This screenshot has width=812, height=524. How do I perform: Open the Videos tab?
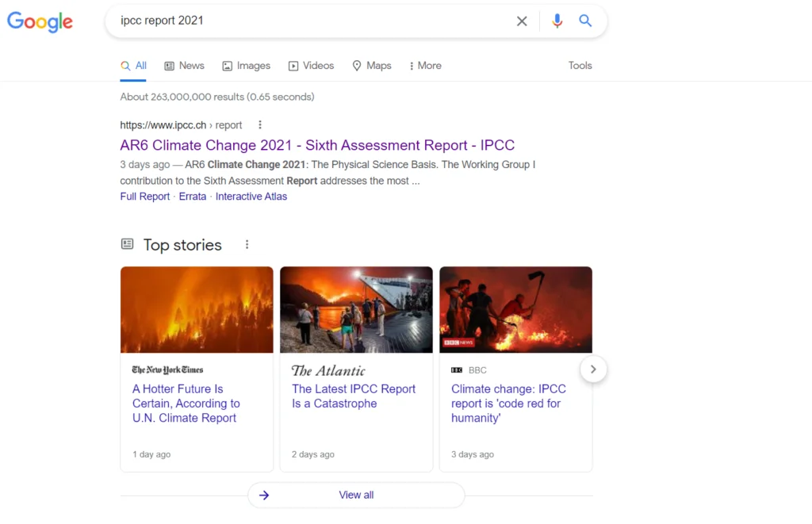[x=311, y=66]
